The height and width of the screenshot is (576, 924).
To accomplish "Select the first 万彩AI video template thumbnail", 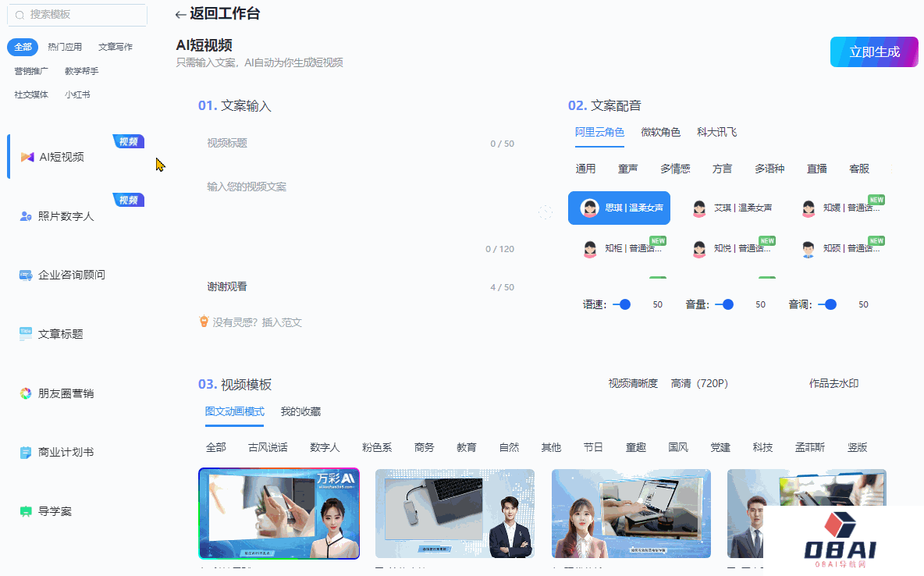I will 279,514.
